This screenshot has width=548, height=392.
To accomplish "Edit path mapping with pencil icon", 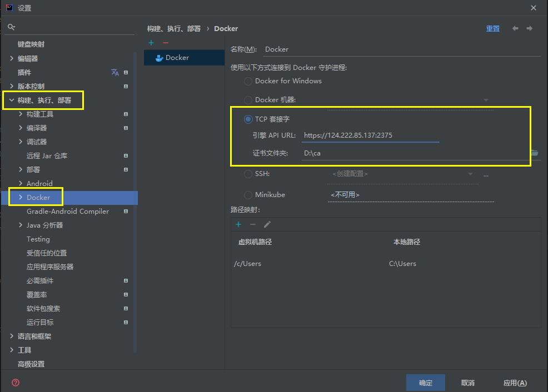I will [267, 224].
